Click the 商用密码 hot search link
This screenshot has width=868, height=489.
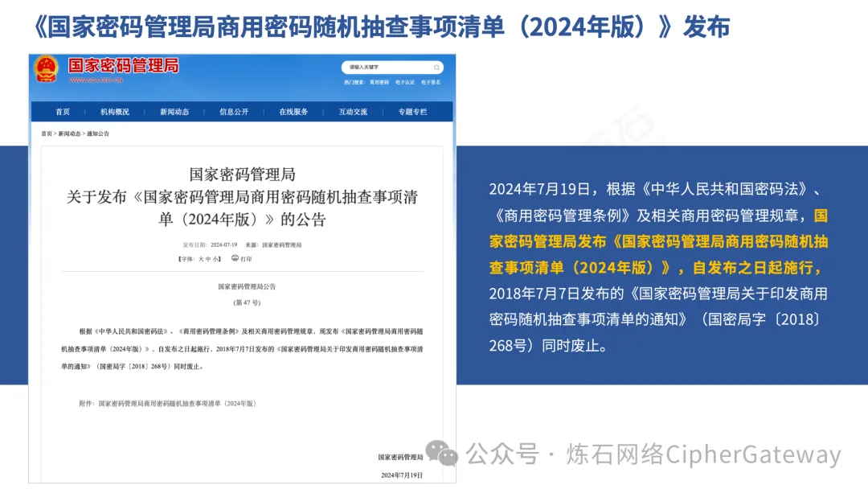coord(379,82)
